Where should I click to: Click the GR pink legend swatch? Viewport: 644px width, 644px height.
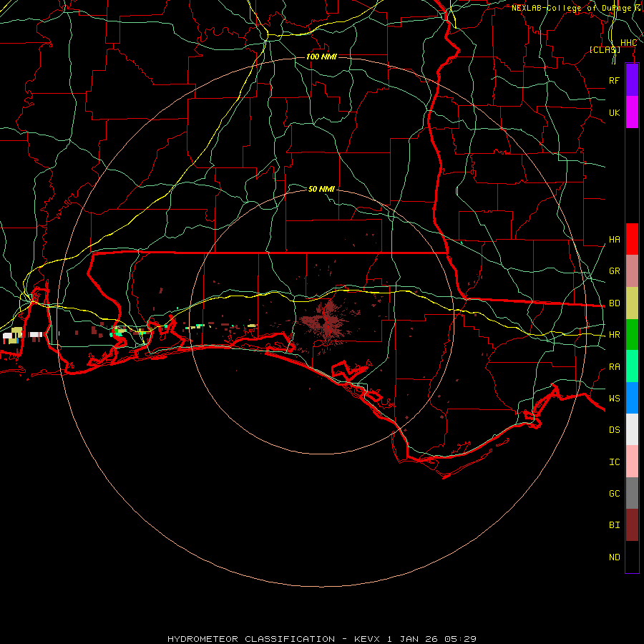pyautogui.click(x=632, y=271)
